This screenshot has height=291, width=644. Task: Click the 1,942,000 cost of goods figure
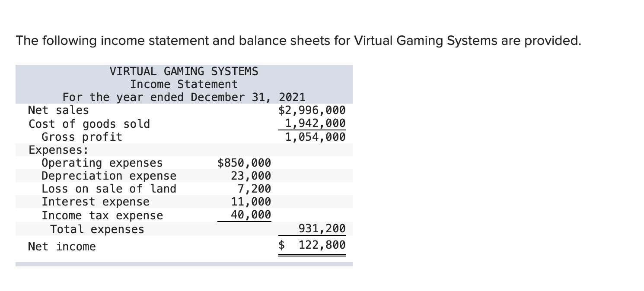[316, 124]
